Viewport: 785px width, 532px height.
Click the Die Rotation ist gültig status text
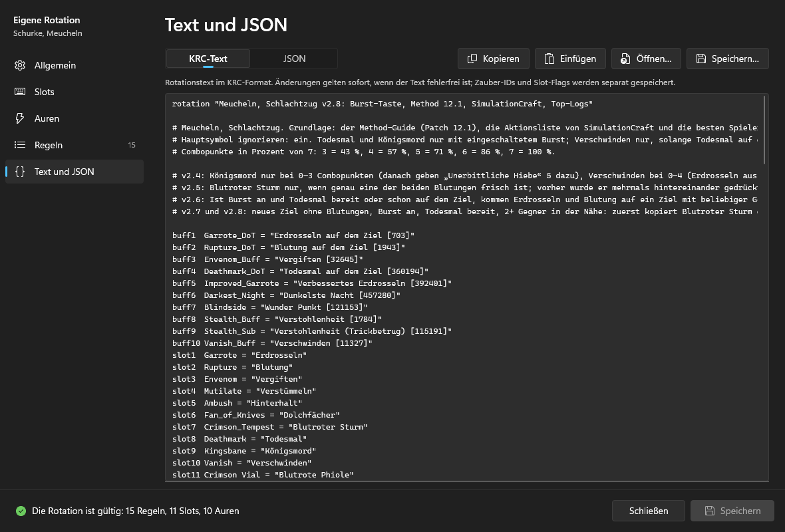click(136, 511)
